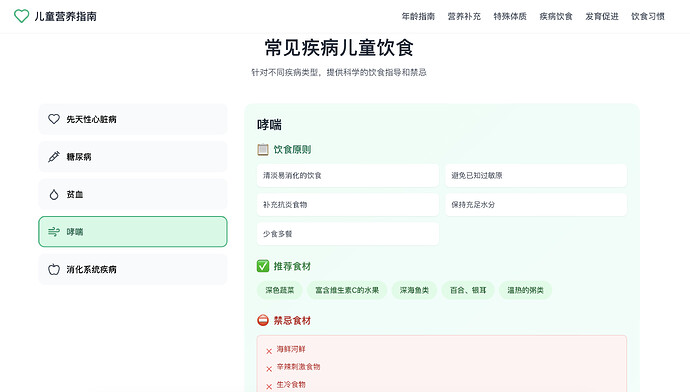This screenshot has width=690, height=392.
Task: Click the 清淡易消化的饮食 principle card
Action: [348, 176]
